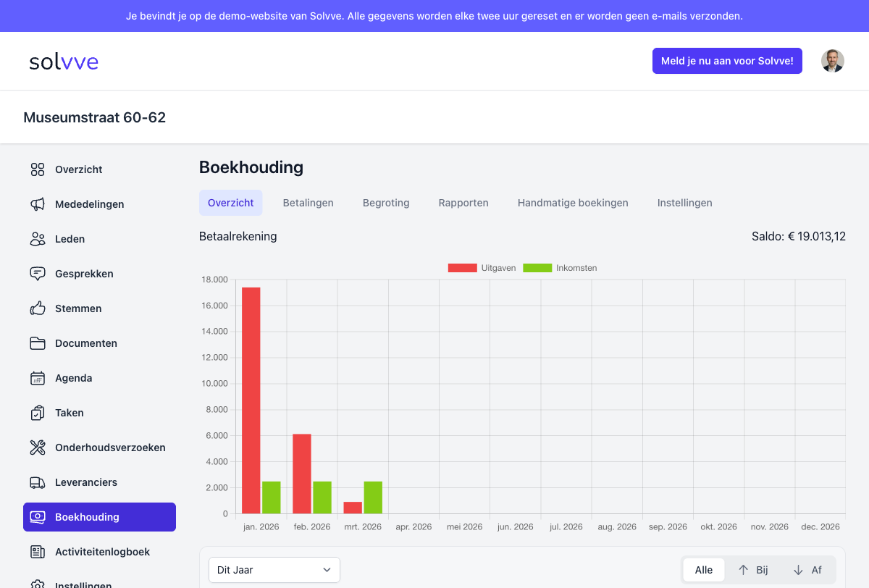
Task: Toggle Uitgaven red legend swatch
Action: [462, 268]
